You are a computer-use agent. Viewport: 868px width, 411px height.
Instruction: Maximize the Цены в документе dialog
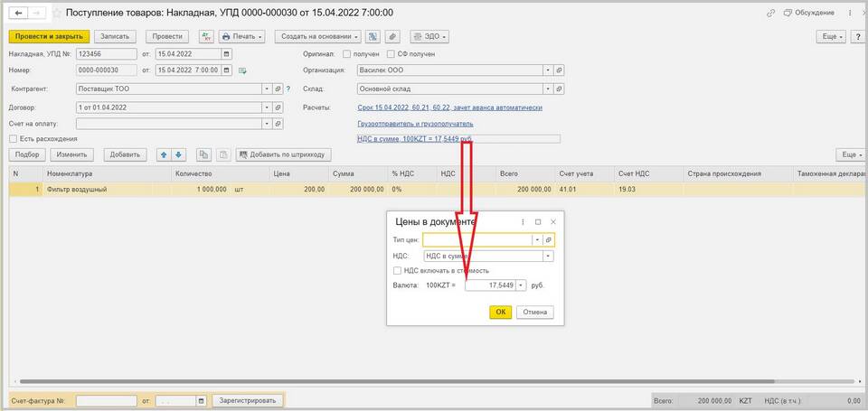point(537,222)
